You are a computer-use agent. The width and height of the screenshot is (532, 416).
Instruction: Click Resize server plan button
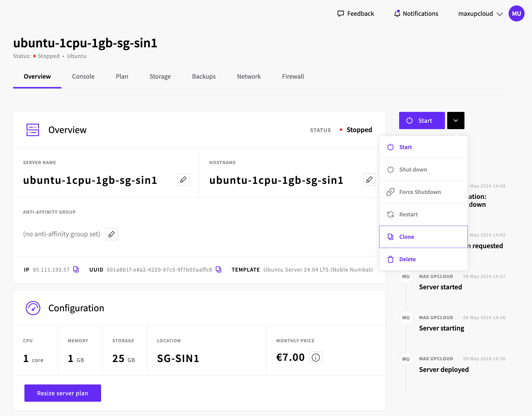[x=63, y=393]
